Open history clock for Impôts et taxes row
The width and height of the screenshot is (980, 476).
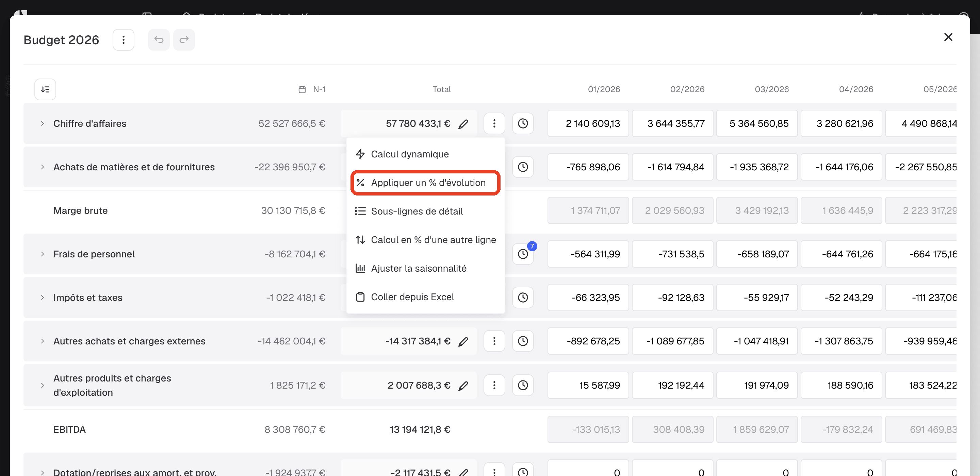[523, 297]
